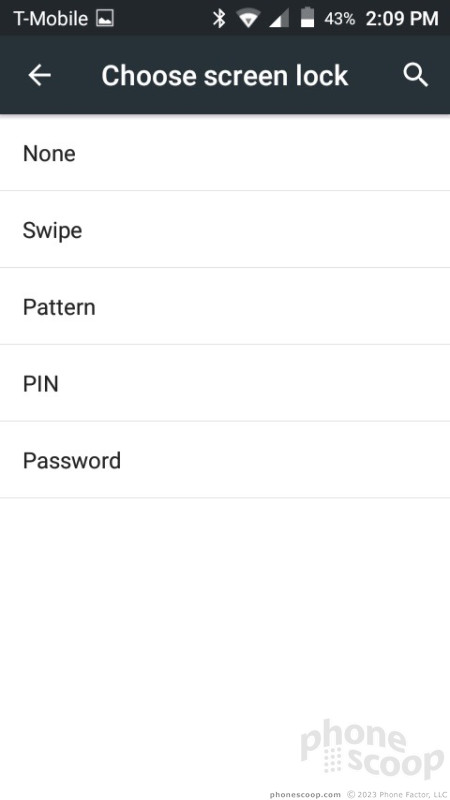Viewport: 450px width, 800px height.
Task: Tap the Phone Factor copyright text
Action: click(x=397, y=794)
